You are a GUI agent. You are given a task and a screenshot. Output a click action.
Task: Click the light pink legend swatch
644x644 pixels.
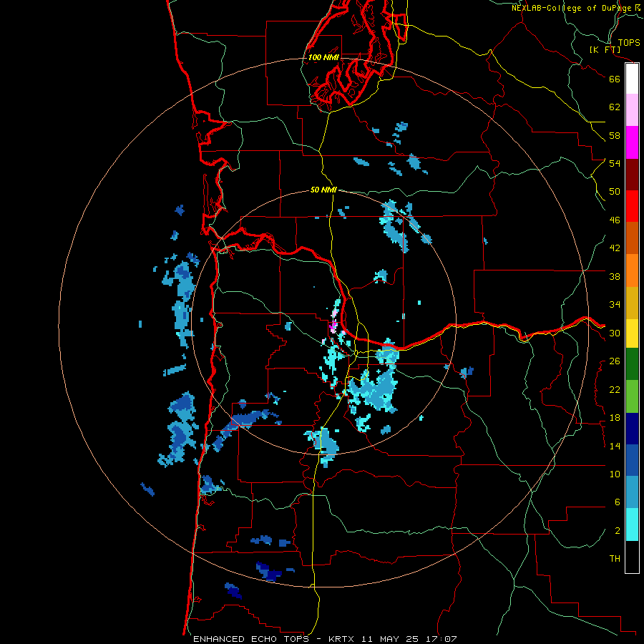click(x=632, y=110)
